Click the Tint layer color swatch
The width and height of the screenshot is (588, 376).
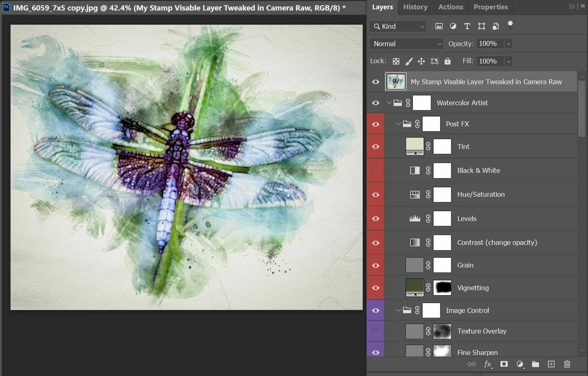coord(415,147)
